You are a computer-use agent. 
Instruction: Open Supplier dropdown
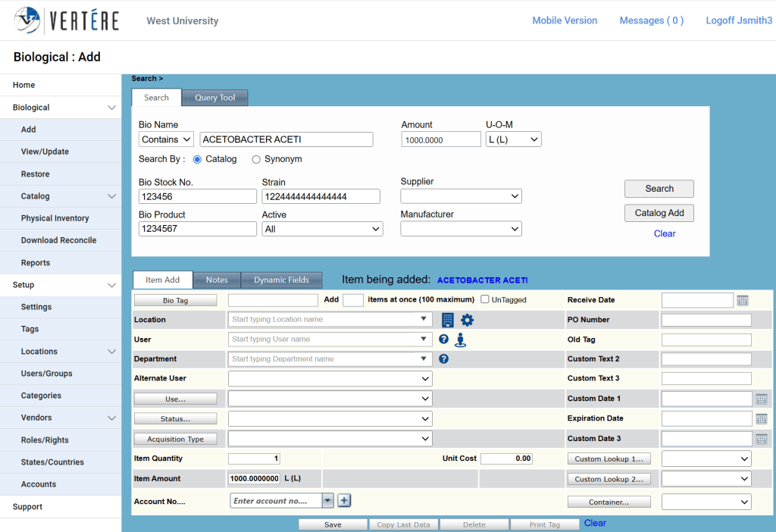tap(461, 196)
